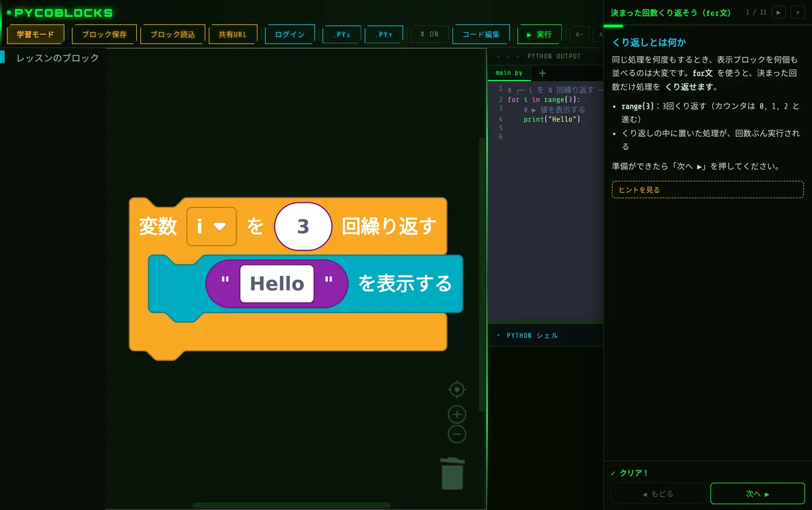
Task: Select the repeat count field showing 3
Action: click(303, 226)
